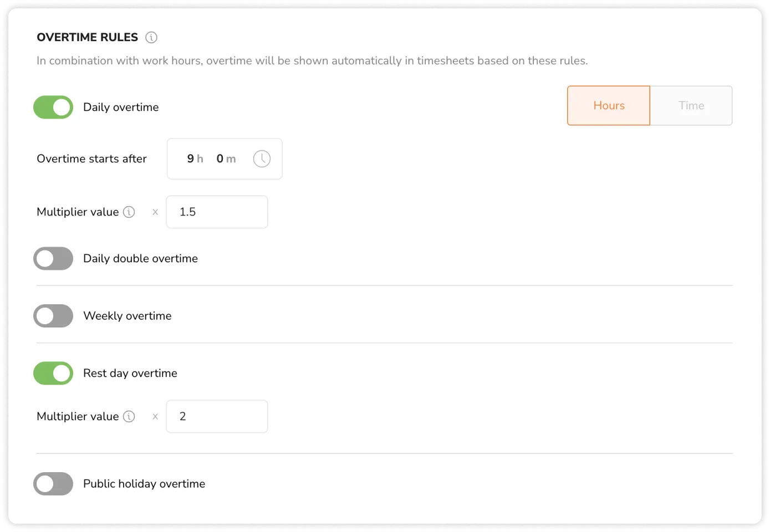Viewport: 770px width, 532px height.
Task: Focus the rest day multiplier field showing 2
Action: pyautogui.click(x=217, y=417)
